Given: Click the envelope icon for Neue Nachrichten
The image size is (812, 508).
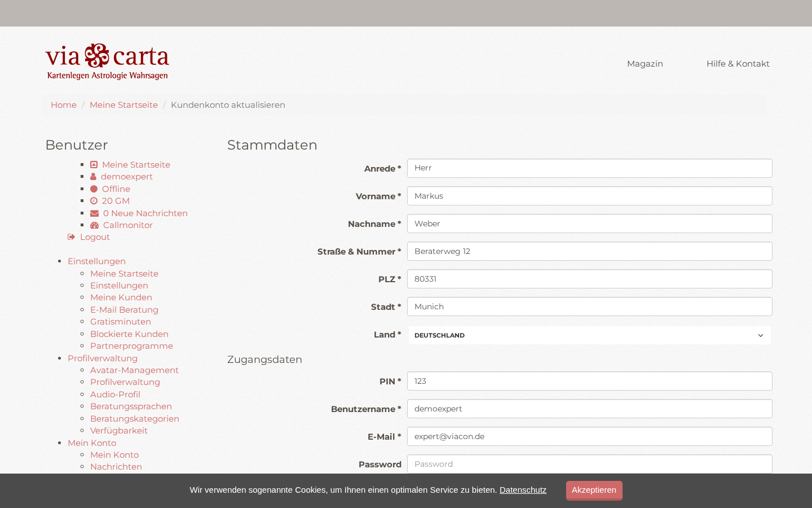Looking at the screenshot, I should coord(95,213).
